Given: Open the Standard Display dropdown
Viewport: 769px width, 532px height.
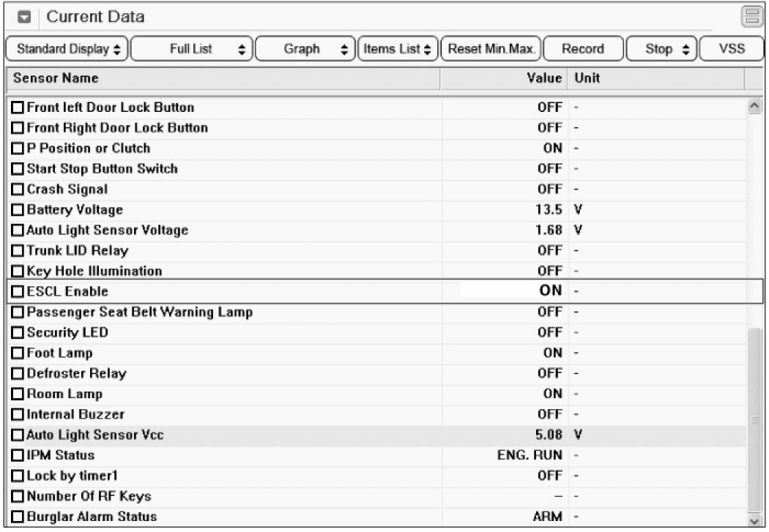Looking at the screenshot, I should (x=67, y=49).
